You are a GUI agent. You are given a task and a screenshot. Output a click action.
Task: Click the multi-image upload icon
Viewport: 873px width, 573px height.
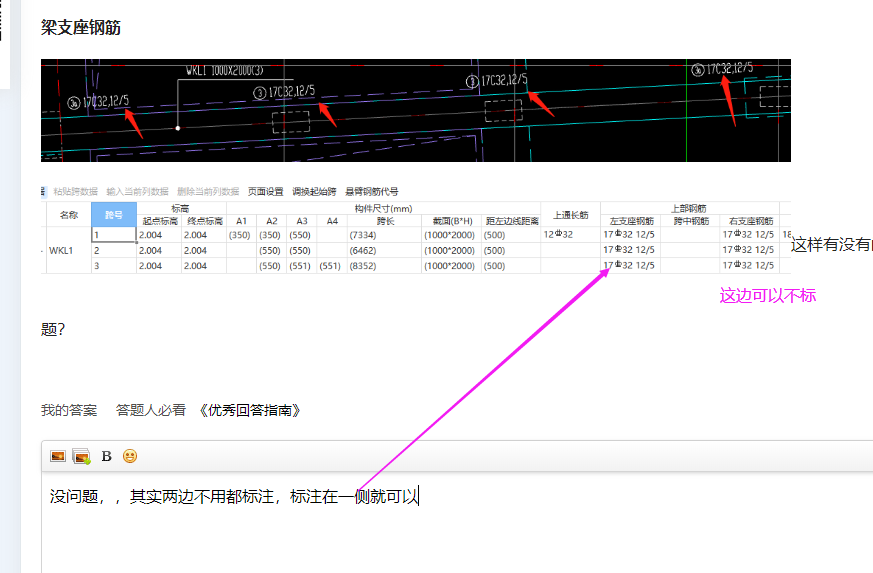tap(81, 457)
